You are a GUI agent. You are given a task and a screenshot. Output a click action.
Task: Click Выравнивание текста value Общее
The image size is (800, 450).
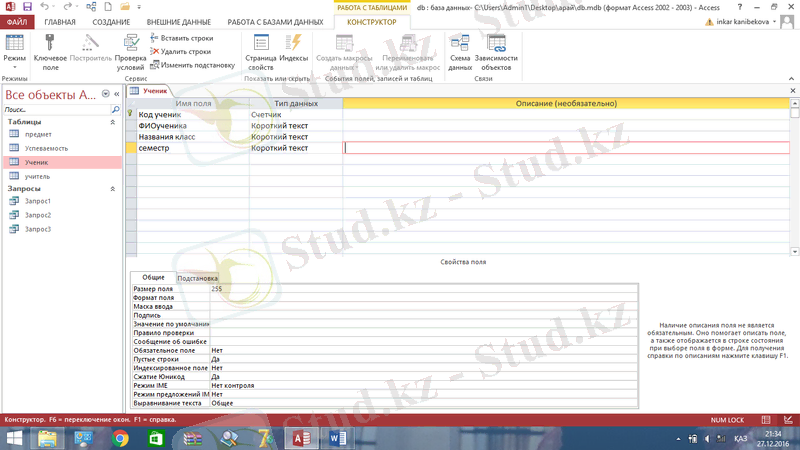[423, 403]
